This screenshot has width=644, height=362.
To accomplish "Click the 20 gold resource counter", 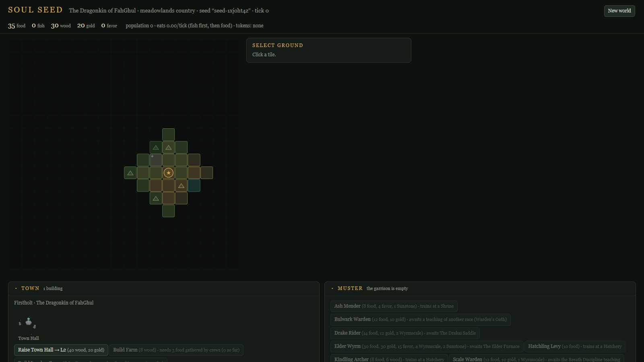I will (86, 26).
